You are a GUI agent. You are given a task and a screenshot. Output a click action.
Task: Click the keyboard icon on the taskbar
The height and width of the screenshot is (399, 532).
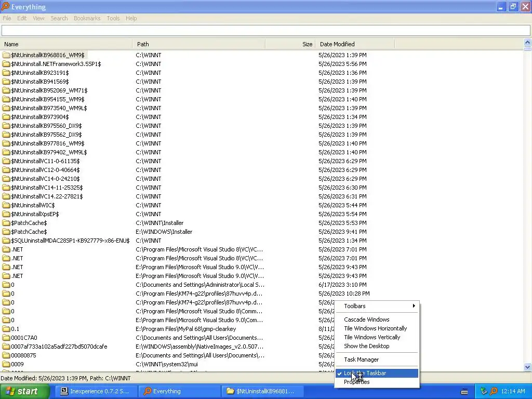point(464,392)
